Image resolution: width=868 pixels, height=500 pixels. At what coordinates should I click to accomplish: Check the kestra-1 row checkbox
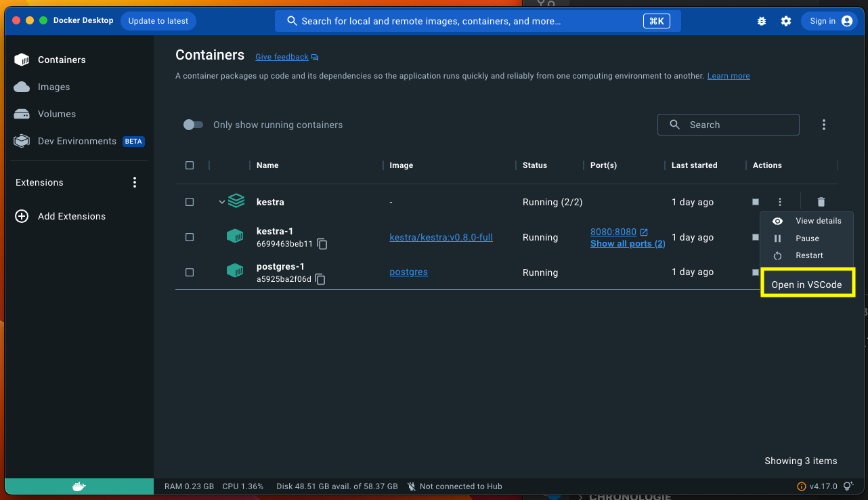(x=190, y=237)
